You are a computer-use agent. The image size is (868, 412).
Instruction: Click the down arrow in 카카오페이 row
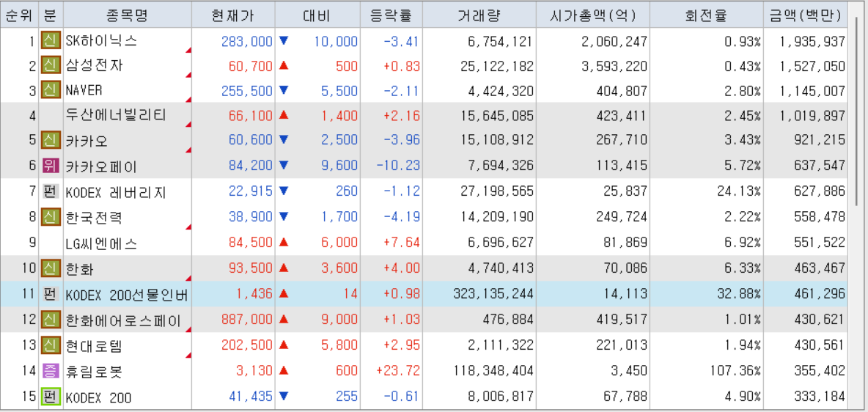[x=284, y=165]
